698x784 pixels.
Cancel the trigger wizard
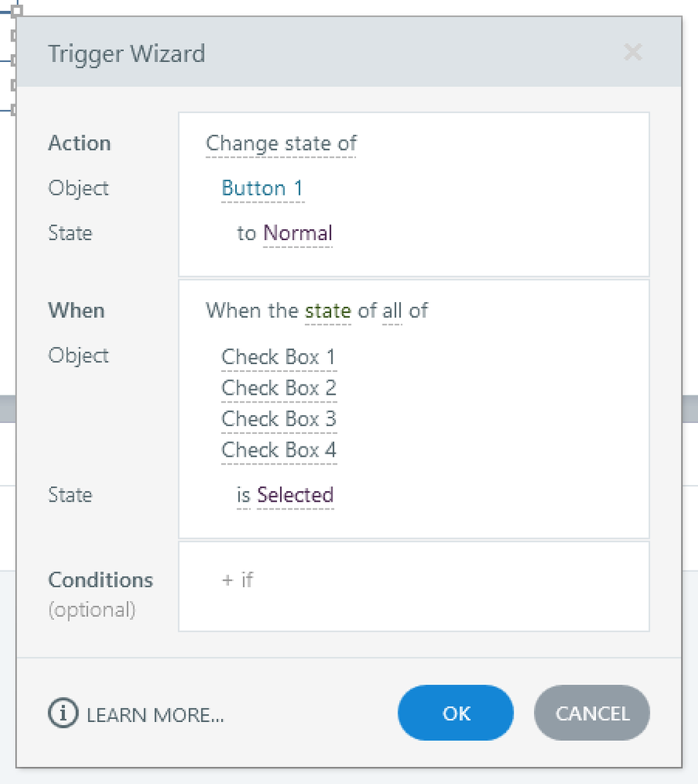pyautogui.click(x=592, y=713)
